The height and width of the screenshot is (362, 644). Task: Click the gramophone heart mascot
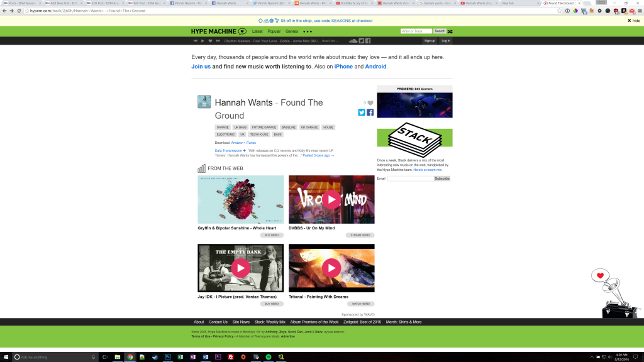(x=615, y=293)
